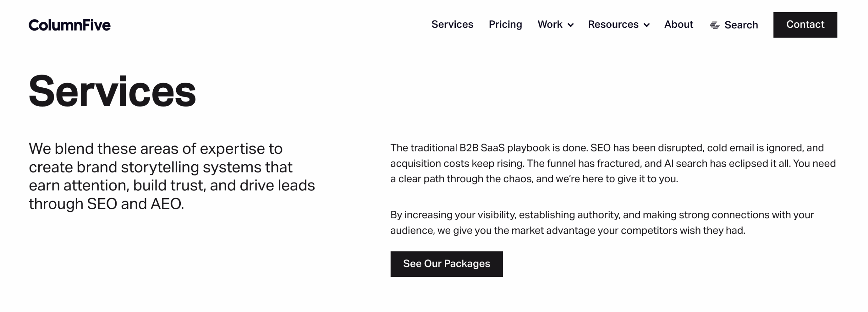
Task: Expand the Resources menu chevron
Action: (647, 25)
